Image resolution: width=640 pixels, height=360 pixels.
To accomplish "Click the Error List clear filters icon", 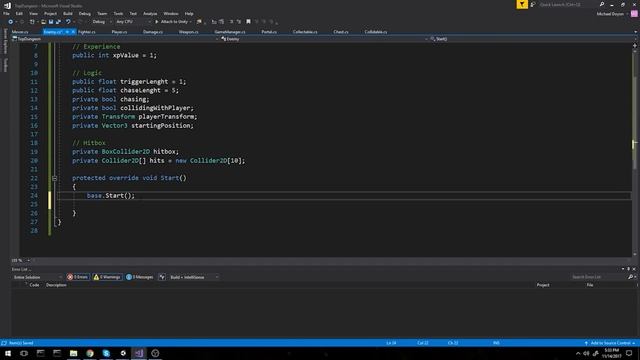I will click(x=162, y=277).
